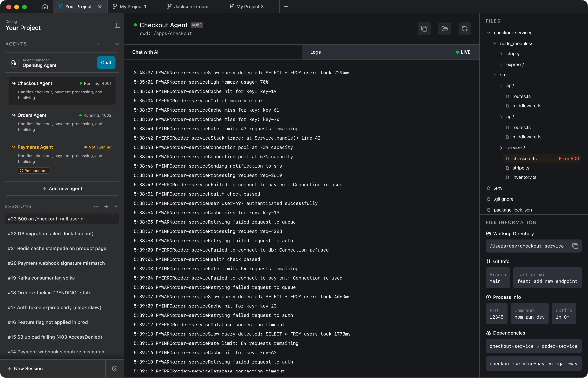Viewport: 588px width, 381px height.
Task: Open session #22 DB migration failed
Action: click(51, 234)
